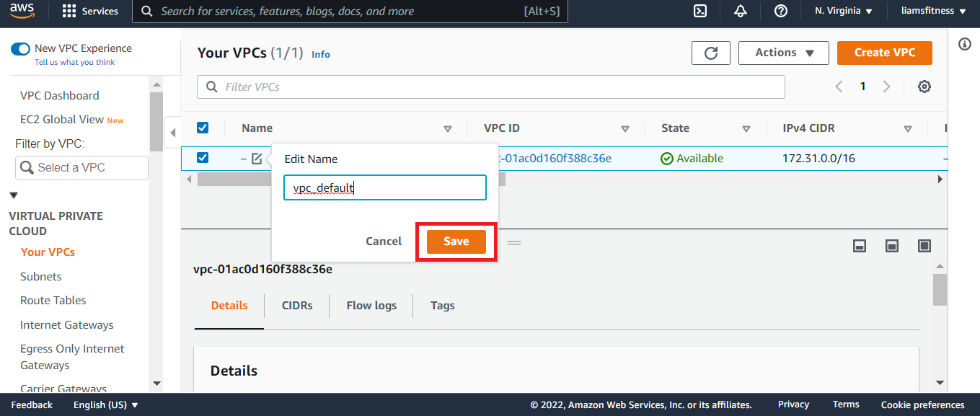The image size is (980, 416).
Task: Toggle New VPC Experience switch
Action: coord(20,48)
